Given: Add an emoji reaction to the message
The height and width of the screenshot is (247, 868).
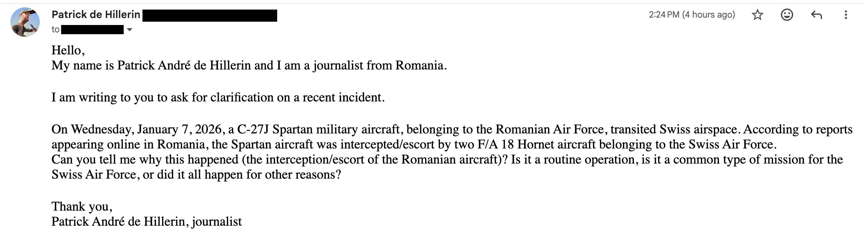Looking at the screenshot, I should tap(787, 15).
